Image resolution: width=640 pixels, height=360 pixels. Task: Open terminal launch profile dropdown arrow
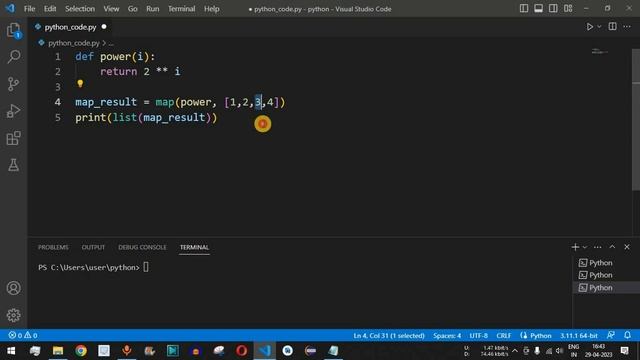585,247
